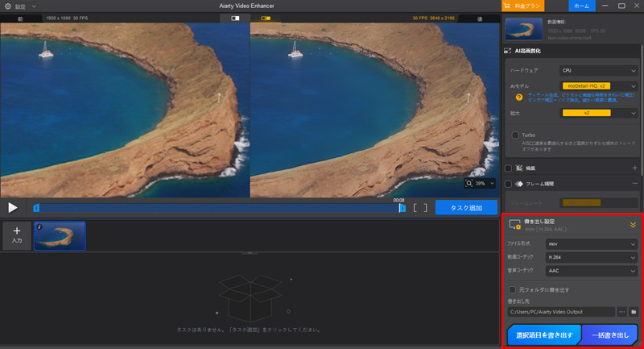Screen dimensions: 644x349
Task: Click the 1920 x 1080 30 FPS label
Action: click(x=67, y=18)
